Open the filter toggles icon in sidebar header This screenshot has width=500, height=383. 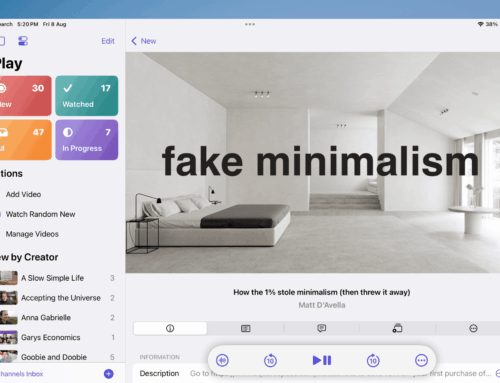[23, 41]
